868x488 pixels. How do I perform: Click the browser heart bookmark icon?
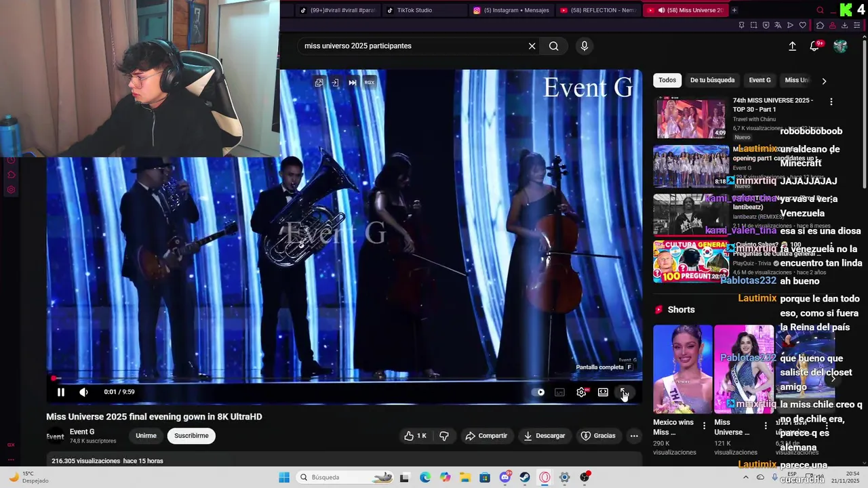[x=802, y=25]
